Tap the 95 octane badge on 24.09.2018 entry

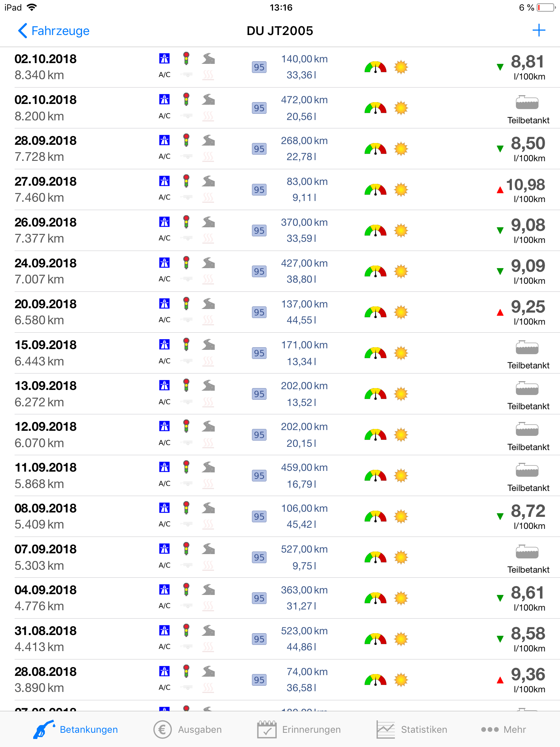tap(259, 271)
